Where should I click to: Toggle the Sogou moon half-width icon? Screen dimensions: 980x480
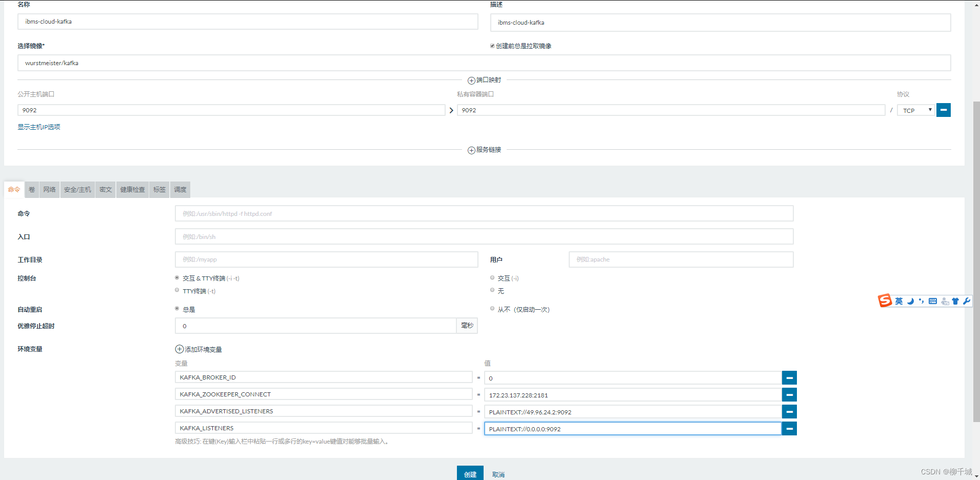tap(910, 301)
